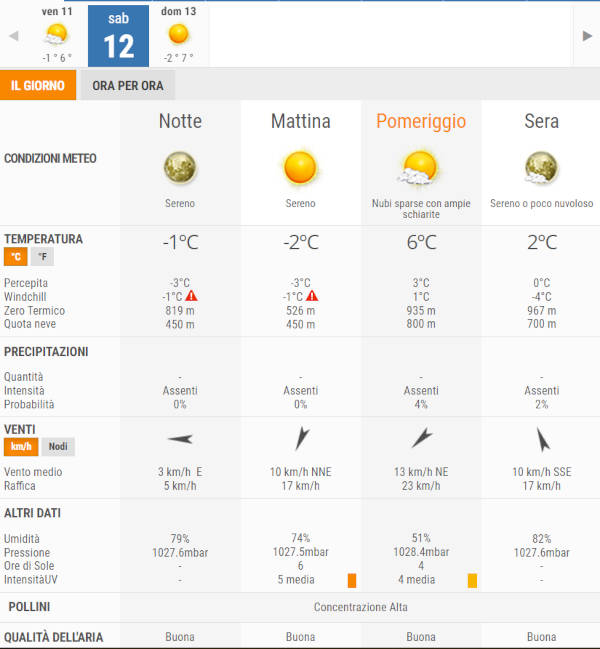The width and height of the screenshot is (600, 649).
Task: Click 'Concentrazione Alta' pollen value
Action: tap(360, 607)
